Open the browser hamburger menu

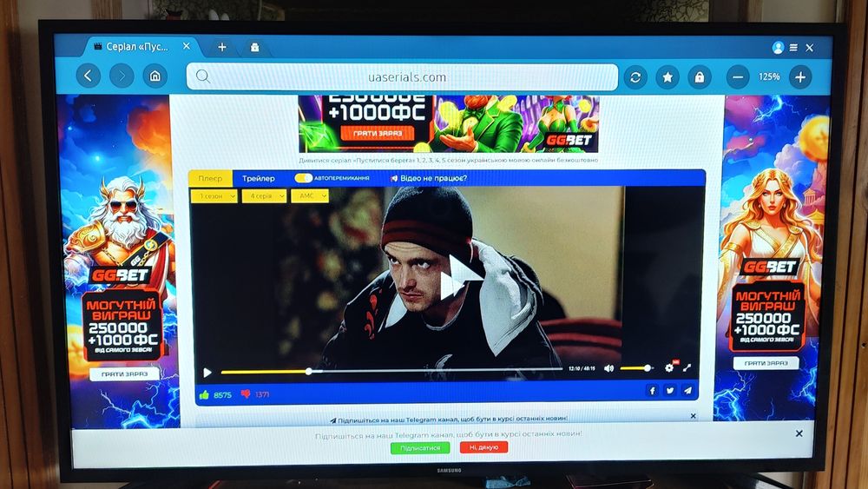pyautogui.click(x=793, y=48)
